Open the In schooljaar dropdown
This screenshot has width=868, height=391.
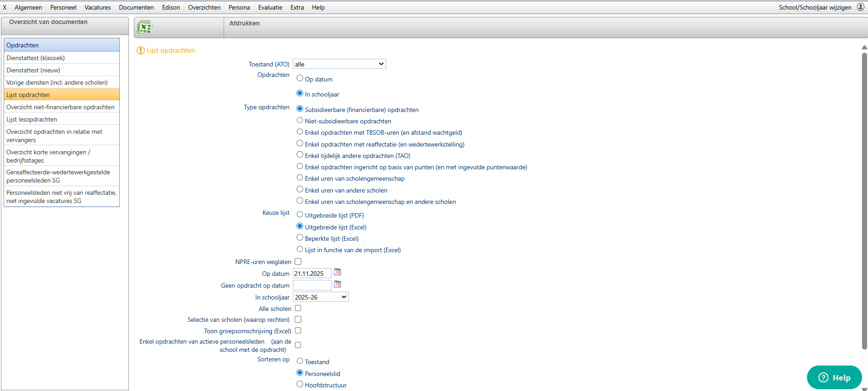(x=321, y=297)
